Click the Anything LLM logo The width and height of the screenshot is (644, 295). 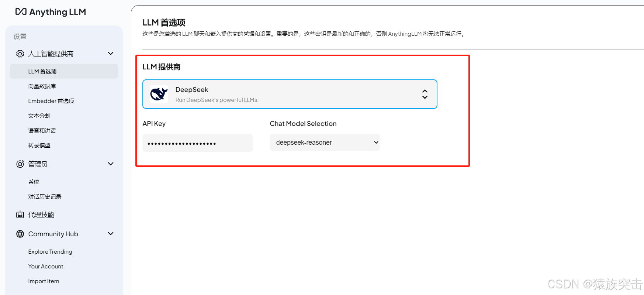tap(51, 12)
